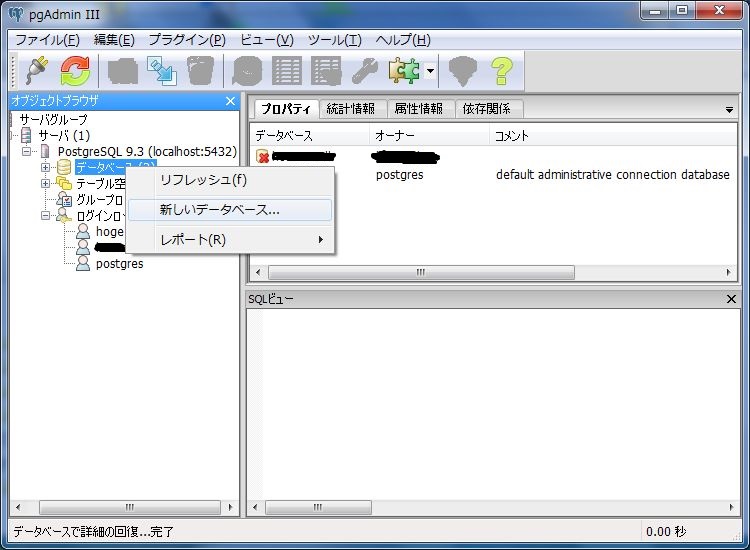Open the ヘルプ(H) menu

tap(403, 40)
